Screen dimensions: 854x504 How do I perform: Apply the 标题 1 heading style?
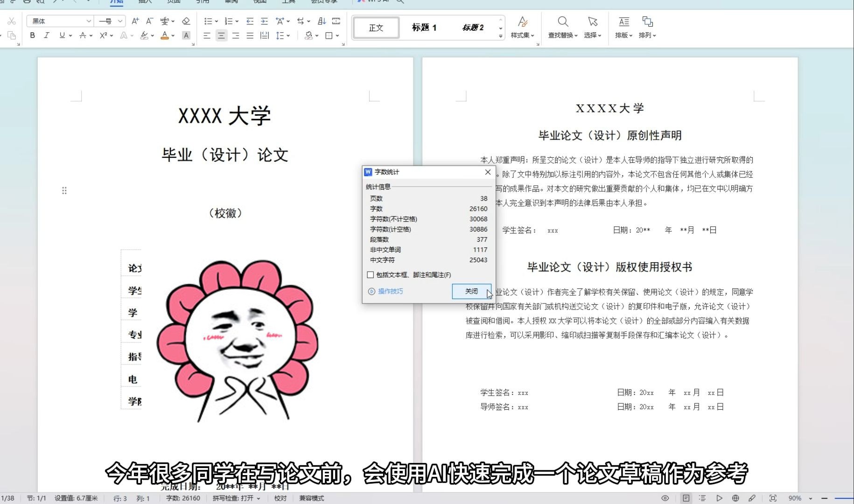424,28
